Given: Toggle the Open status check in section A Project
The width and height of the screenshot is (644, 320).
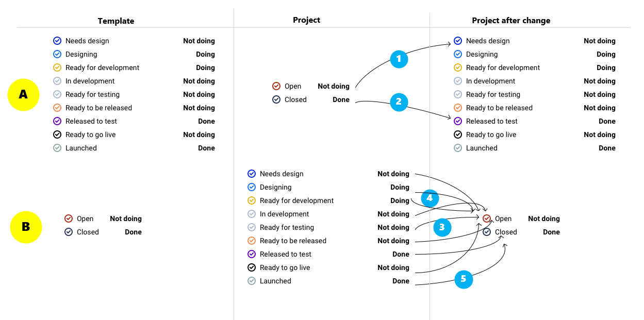Looking at the screenshot, I should pyautogui.click(x=276, y=86).
